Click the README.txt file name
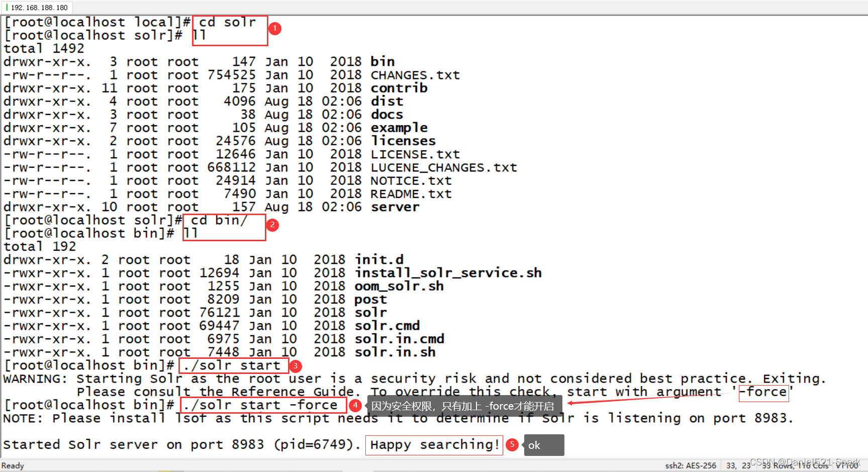Viewport: 868px width, 472px height. tap(411, 194)
